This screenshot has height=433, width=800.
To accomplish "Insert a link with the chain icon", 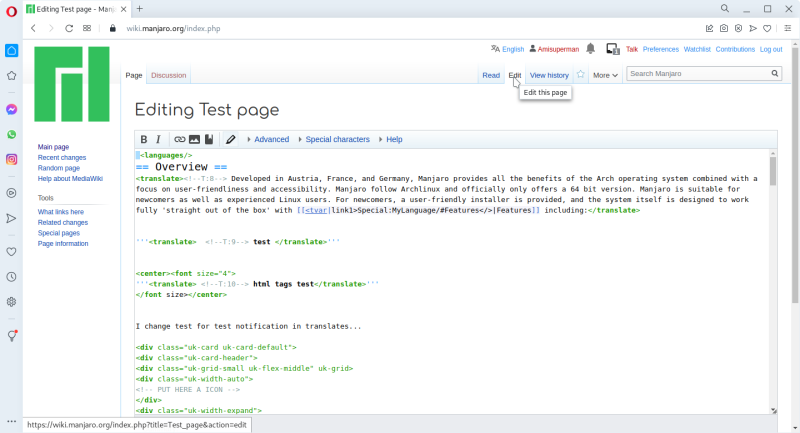I will [180, 139].
